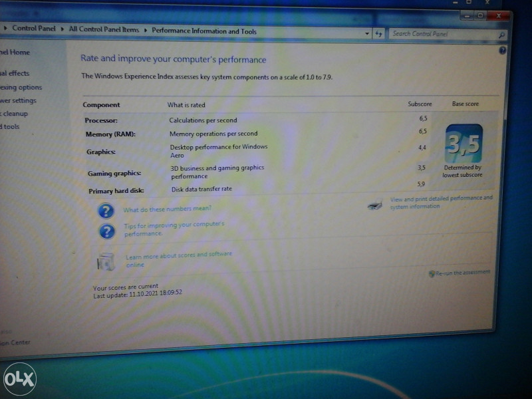
Task: Expand the arrow after All Control Panel Items
Action: tap(146, 30)
